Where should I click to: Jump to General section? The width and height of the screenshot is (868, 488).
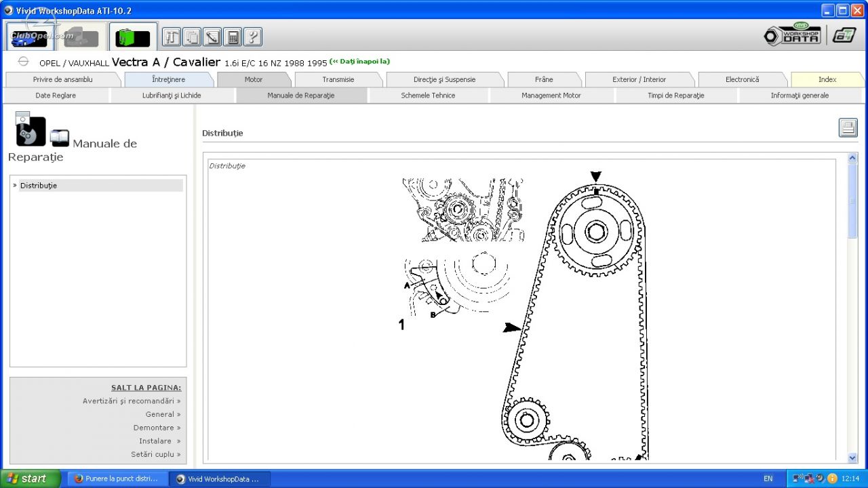point(163,414)
